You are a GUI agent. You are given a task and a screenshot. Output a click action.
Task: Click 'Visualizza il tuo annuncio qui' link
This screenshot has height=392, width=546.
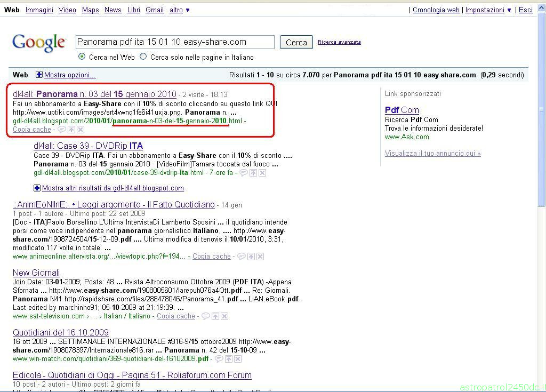[433, 153]
